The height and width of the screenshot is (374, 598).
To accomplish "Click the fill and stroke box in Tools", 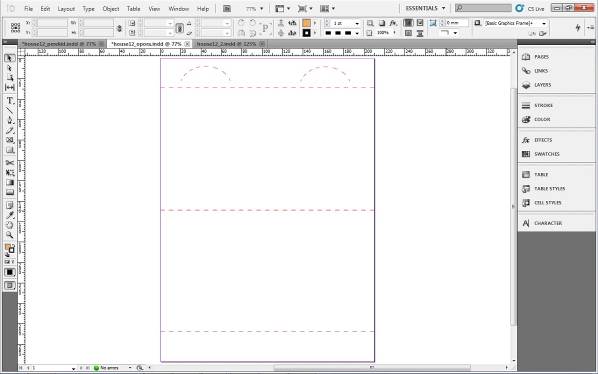I will [x=10, y=249].
